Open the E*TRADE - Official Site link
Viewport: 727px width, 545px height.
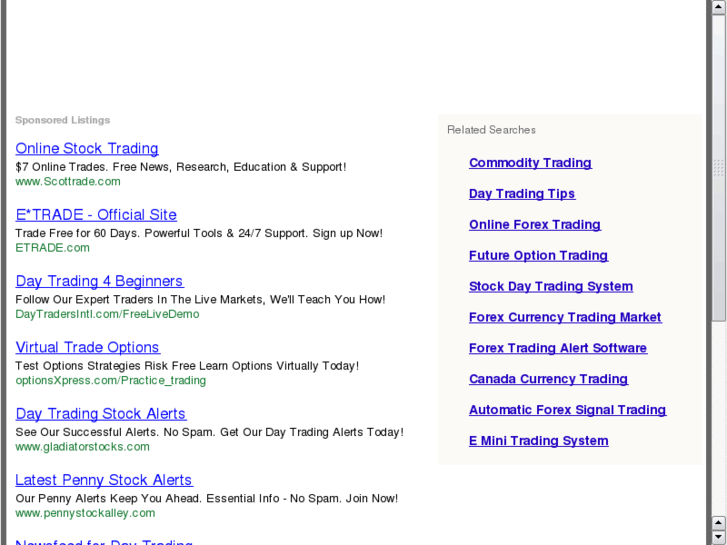[x=96, y=215]
